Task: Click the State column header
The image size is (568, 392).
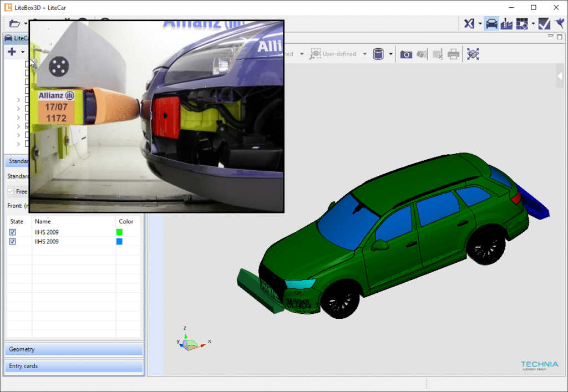Action: click(17, 221)
